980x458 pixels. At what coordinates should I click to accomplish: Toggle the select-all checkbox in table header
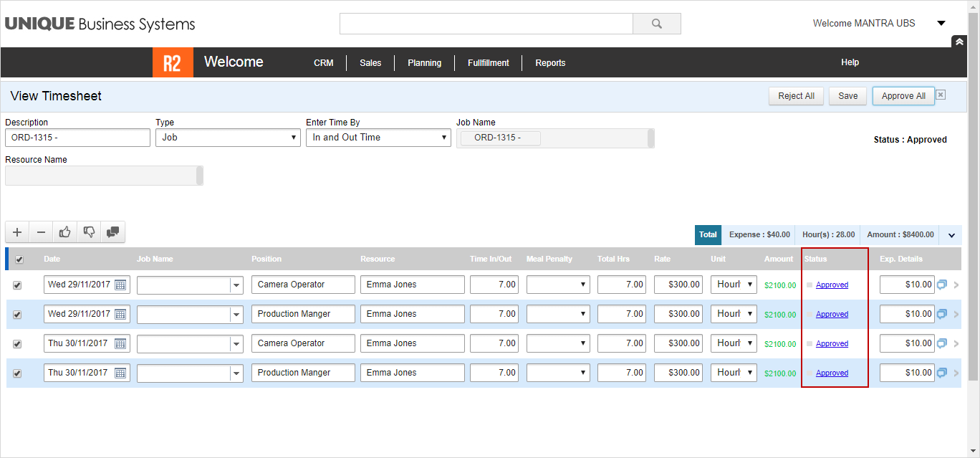pyautogui.click(x=19, y=259)
